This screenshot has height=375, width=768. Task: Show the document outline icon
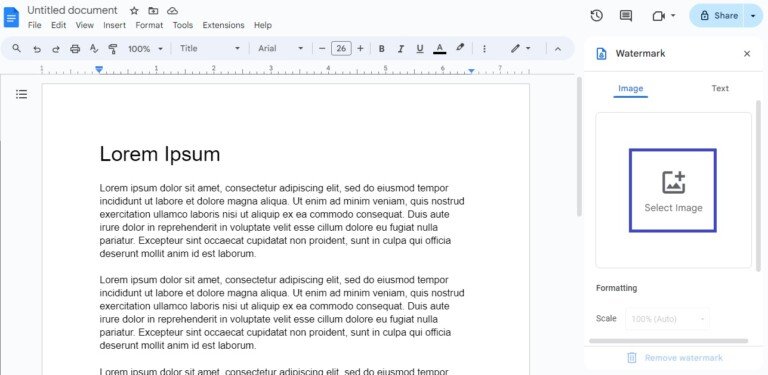click(x=22, y=94)
